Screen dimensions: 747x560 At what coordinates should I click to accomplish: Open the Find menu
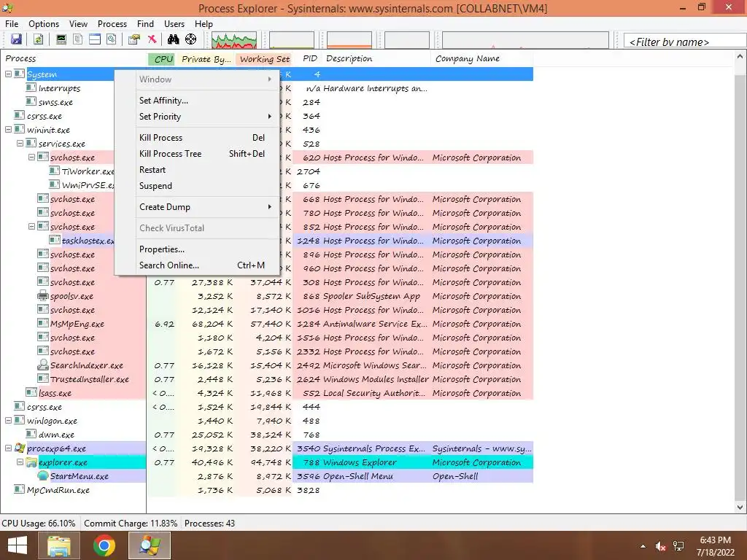click(x=145, y=24)
